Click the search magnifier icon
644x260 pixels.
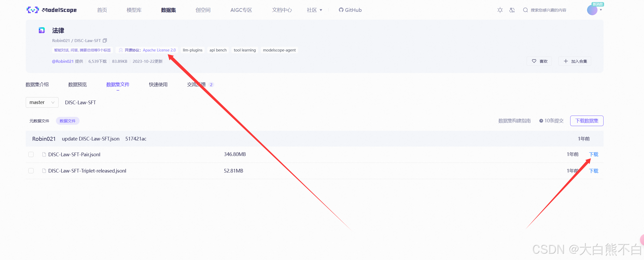pyautogui.click(x=525, y=10)
